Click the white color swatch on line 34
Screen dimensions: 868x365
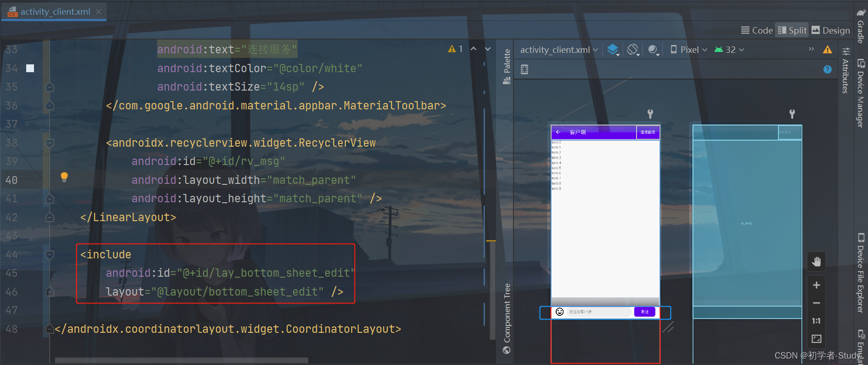(x=30, y=68)
